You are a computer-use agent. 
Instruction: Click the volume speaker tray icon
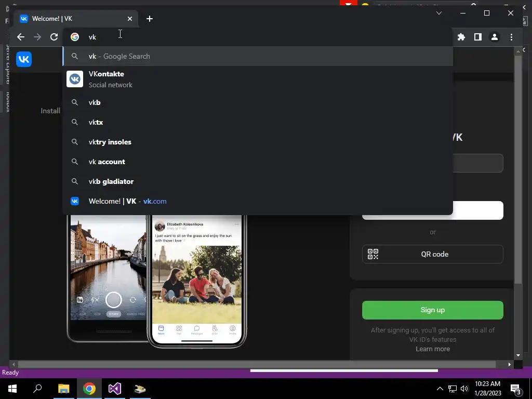pos(464,389)
